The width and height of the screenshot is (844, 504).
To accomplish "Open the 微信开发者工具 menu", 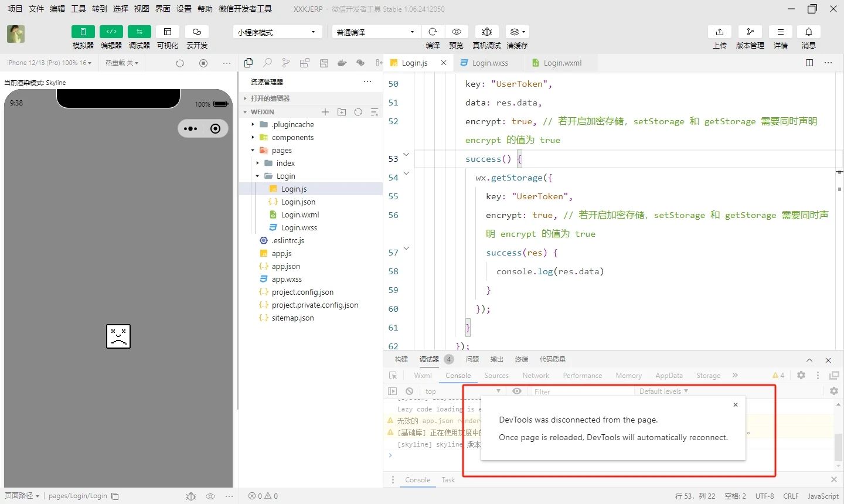I will tap(245, 9).
